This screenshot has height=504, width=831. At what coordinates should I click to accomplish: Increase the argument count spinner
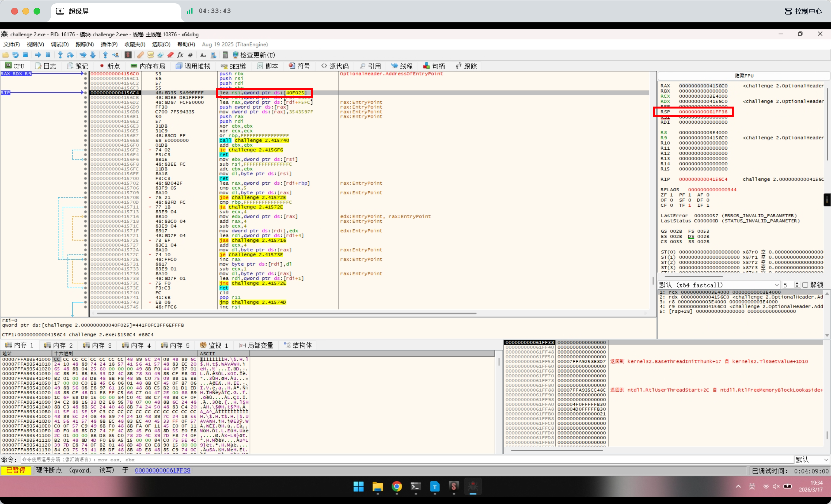[797, 284]
